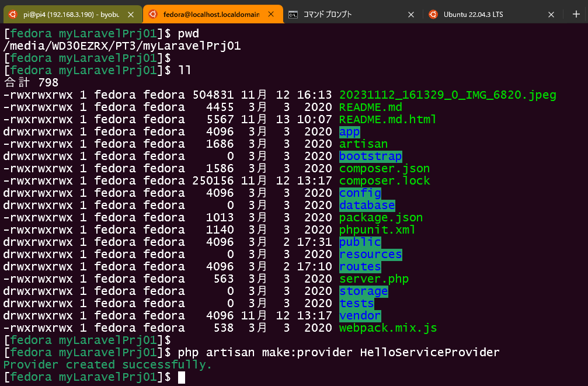
Task: Click the webpack.mix.js filename
Action: 387,328
